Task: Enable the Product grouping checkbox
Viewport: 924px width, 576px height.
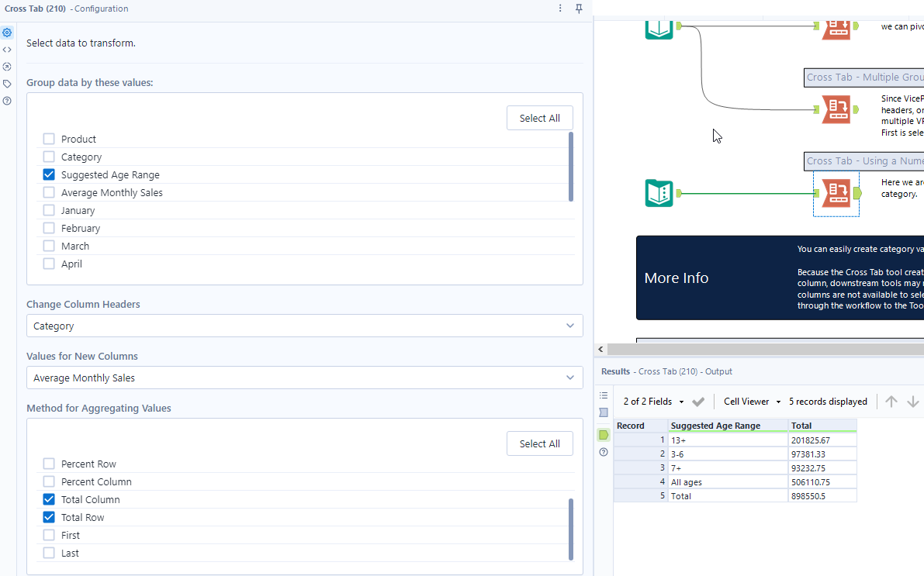Action: click(x=49, y=138)
